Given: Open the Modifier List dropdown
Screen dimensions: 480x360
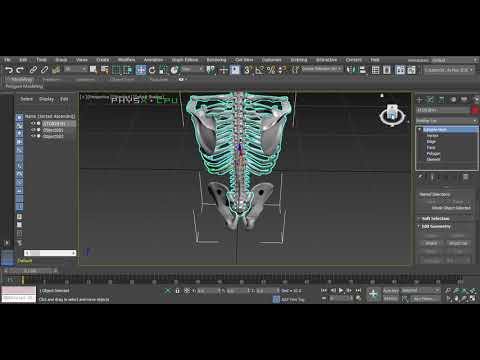Looking at the screenshot, I should point(447,120).
